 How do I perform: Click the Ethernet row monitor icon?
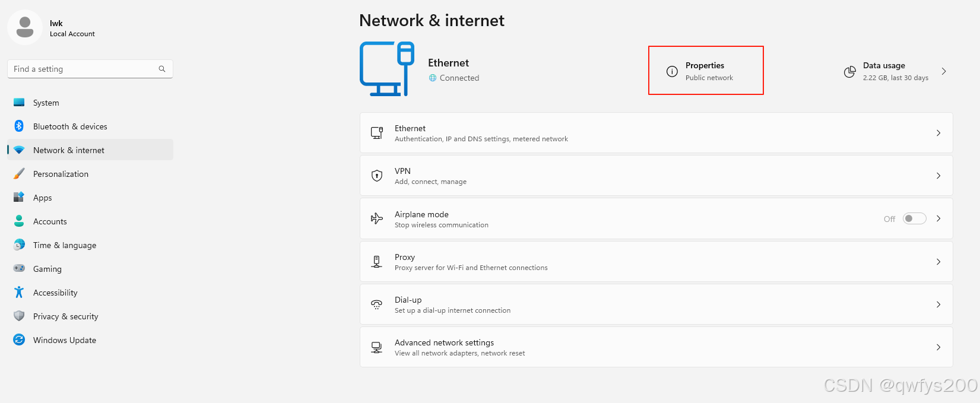click(x=377, y=133)
